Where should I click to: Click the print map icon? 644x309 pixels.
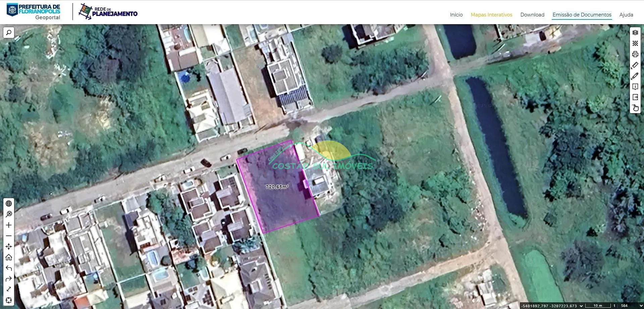635,54
